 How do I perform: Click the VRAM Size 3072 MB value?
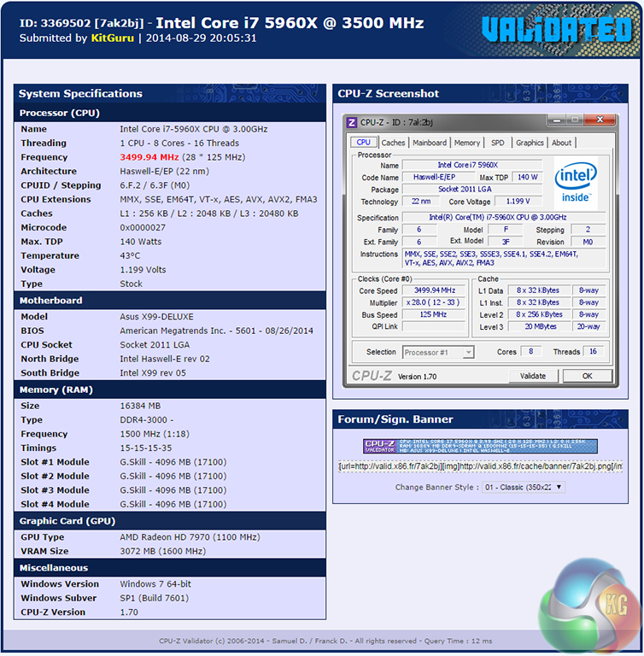163,552
